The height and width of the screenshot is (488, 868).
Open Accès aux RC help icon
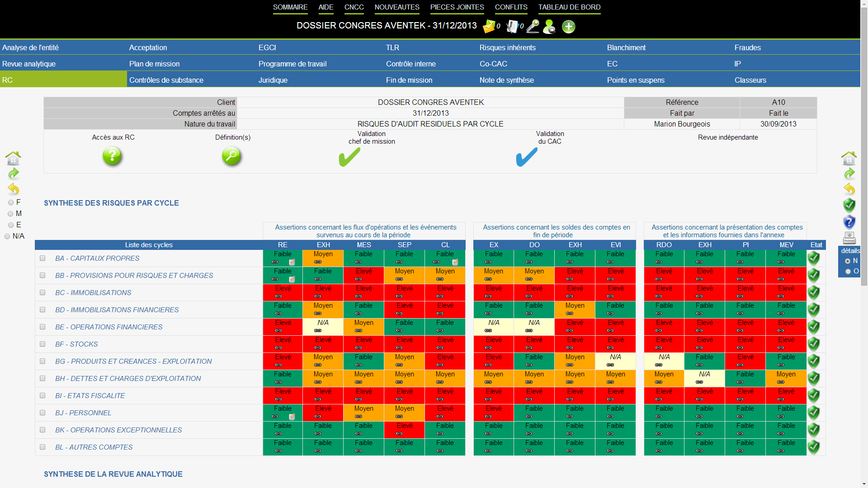click(x=112, y=156)
